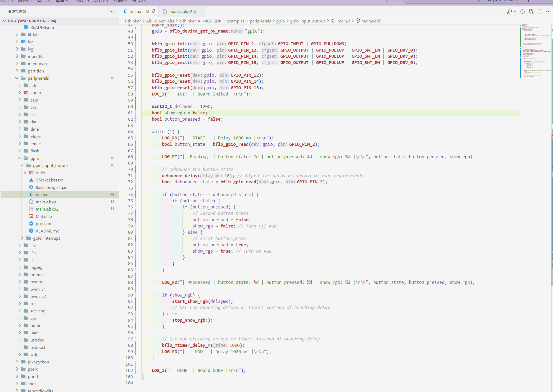This screenshot has width=553, height=392.
Task: Open the timer folder
Action: pos(60,325)
